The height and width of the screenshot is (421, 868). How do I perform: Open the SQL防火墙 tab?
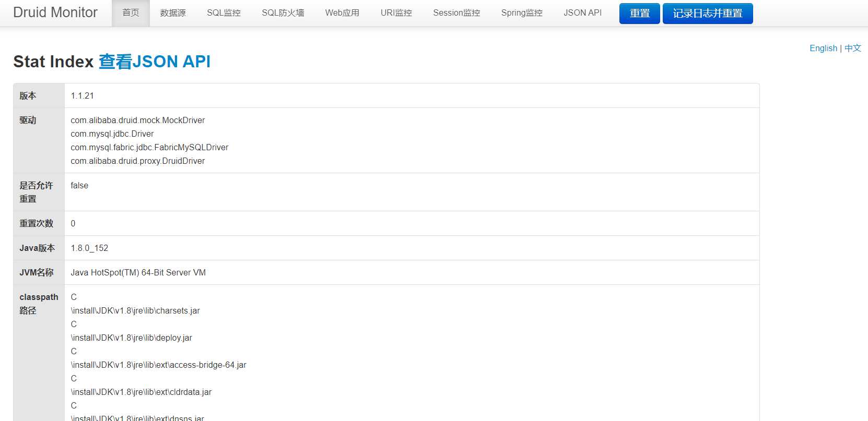pos(283,13)
